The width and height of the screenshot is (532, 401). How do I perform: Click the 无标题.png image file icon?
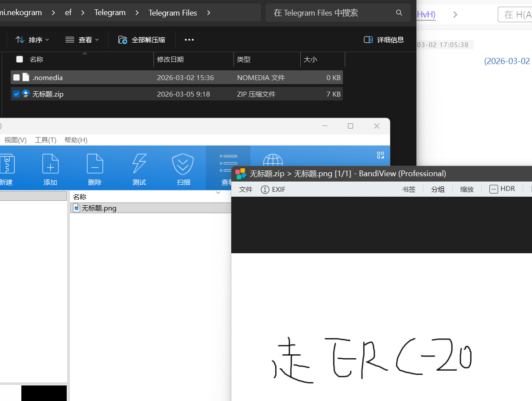[77, 208]
